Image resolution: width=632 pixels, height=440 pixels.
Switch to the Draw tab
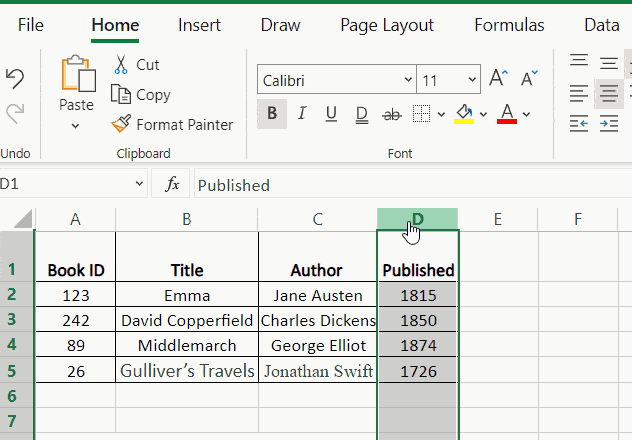(x=281, y=25)
